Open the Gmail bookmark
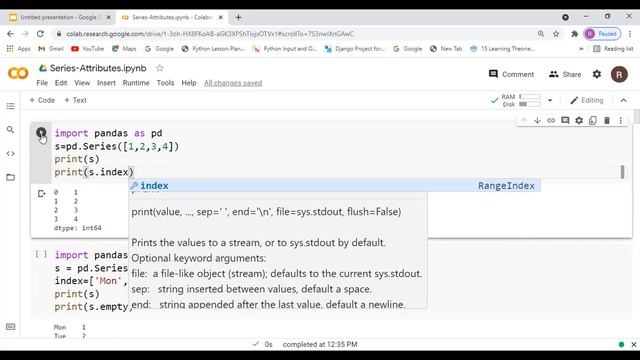640x360 pixels. (x=51, y=49)
